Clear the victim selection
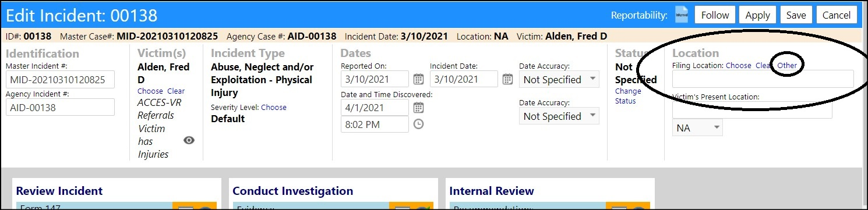Viewport: 868px width, 210px height. [176, 91]
